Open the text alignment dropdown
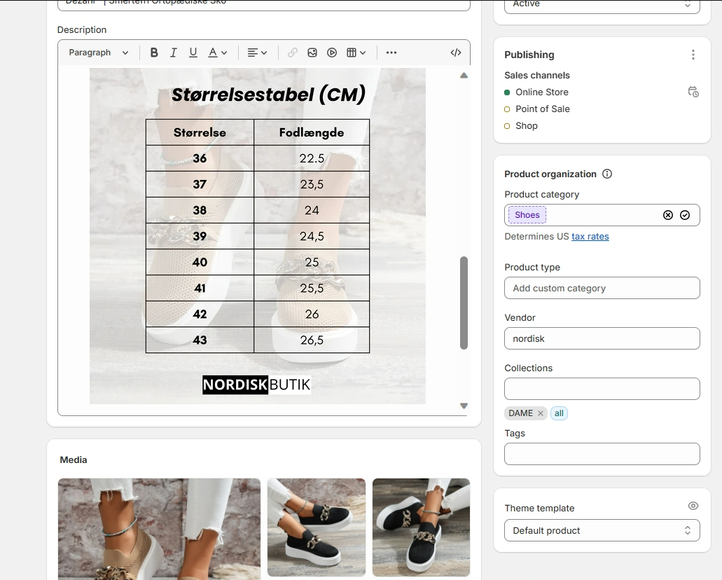The height and width of the screenshot is (580, 722). point(257,52)
